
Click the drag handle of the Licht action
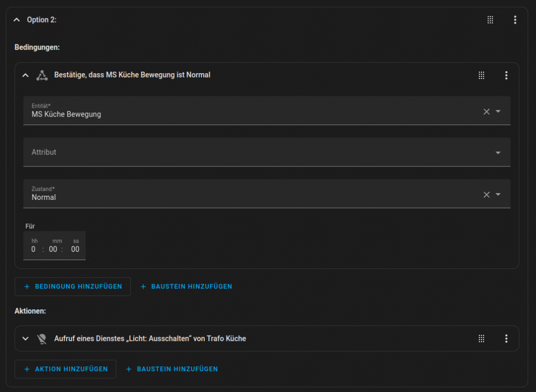pos(482,339)
